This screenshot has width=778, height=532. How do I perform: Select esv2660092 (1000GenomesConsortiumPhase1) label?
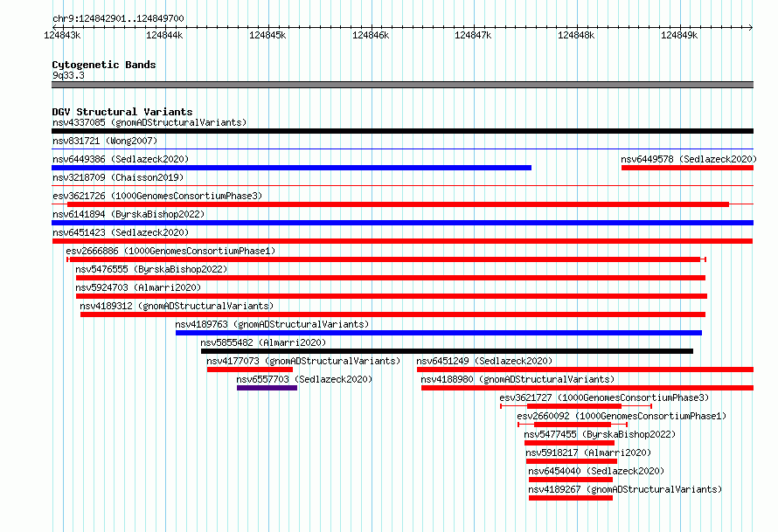click(x=622, y=416)
